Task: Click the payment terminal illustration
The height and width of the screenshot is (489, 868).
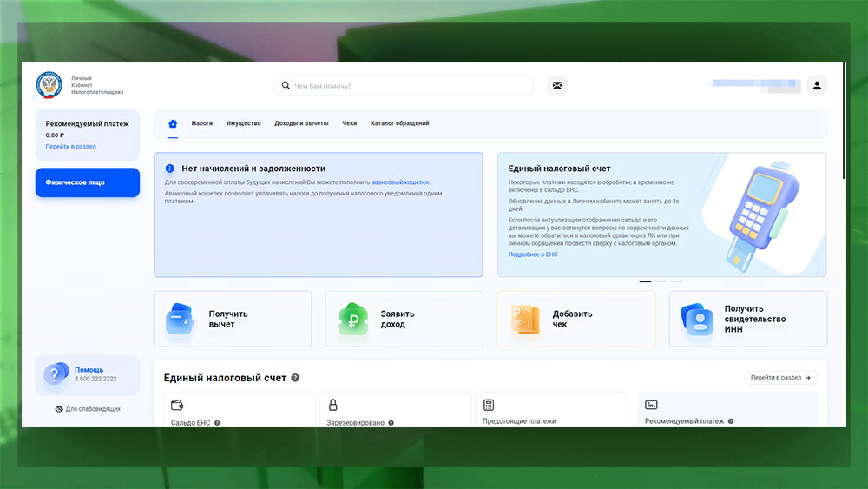Action: click(x=764, y=216)
